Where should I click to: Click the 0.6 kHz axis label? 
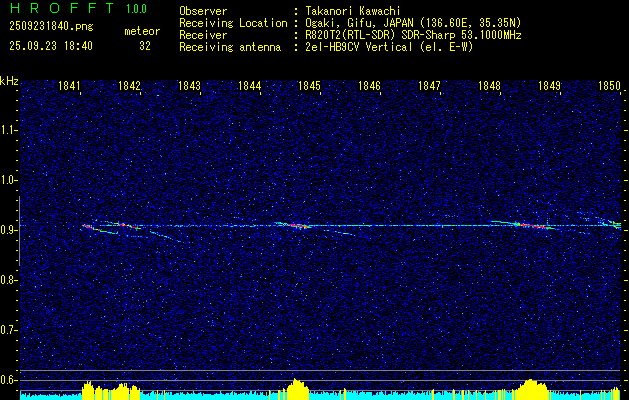click(x=9, y=380)
